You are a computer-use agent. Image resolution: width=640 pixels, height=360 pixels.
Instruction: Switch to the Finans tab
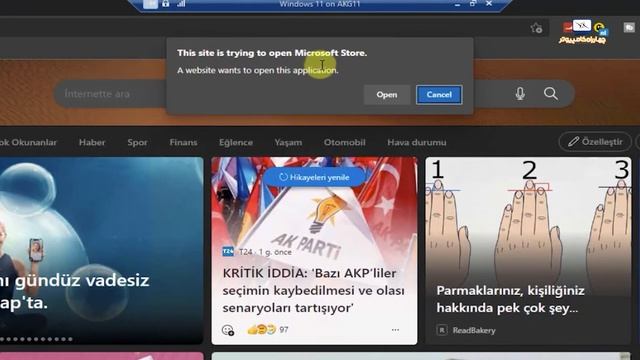[x=183, y=142]
